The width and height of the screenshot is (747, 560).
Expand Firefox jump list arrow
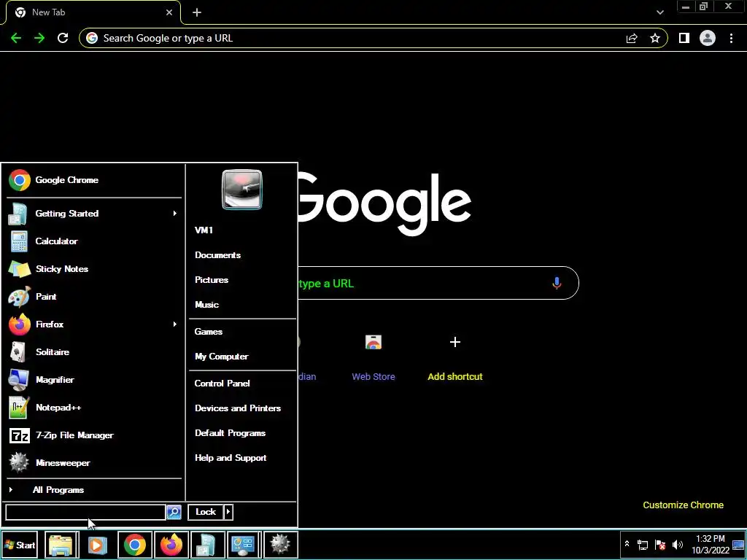click(175, 324)
